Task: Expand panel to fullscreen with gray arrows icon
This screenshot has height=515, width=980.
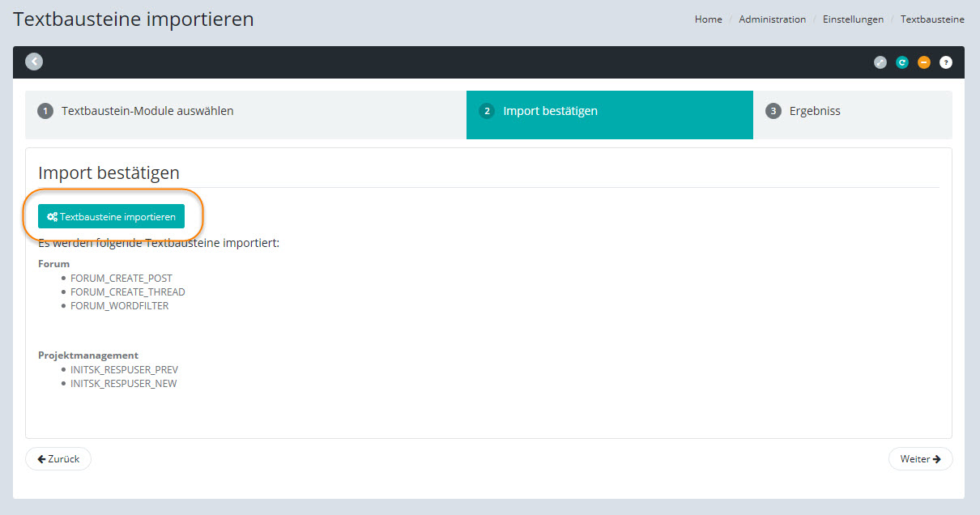Action: [x=880, y=62]
